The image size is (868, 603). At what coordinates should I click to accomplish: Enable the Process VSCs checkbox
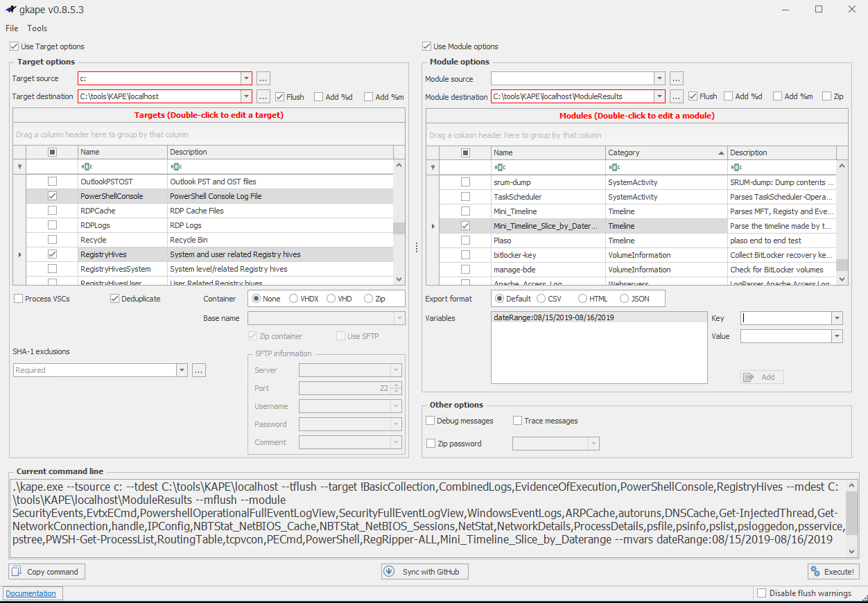(19, 299)
